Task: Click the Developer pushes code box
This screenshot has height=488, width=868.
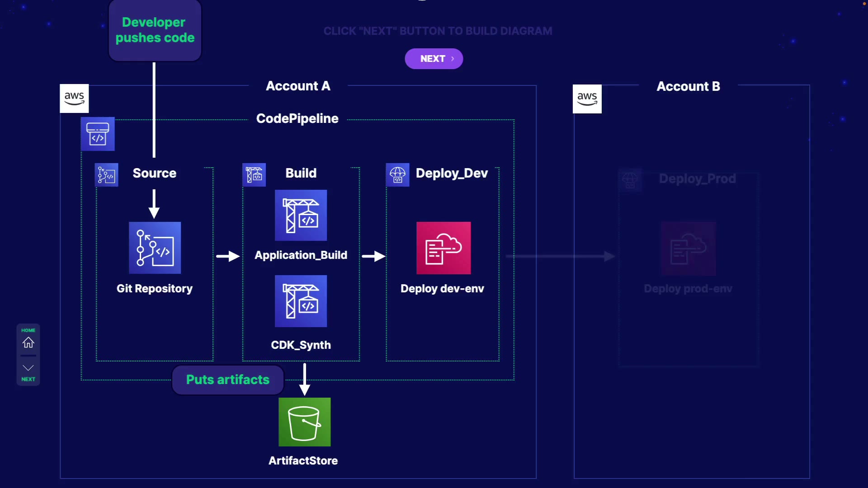Action: (x=155, y=30)
